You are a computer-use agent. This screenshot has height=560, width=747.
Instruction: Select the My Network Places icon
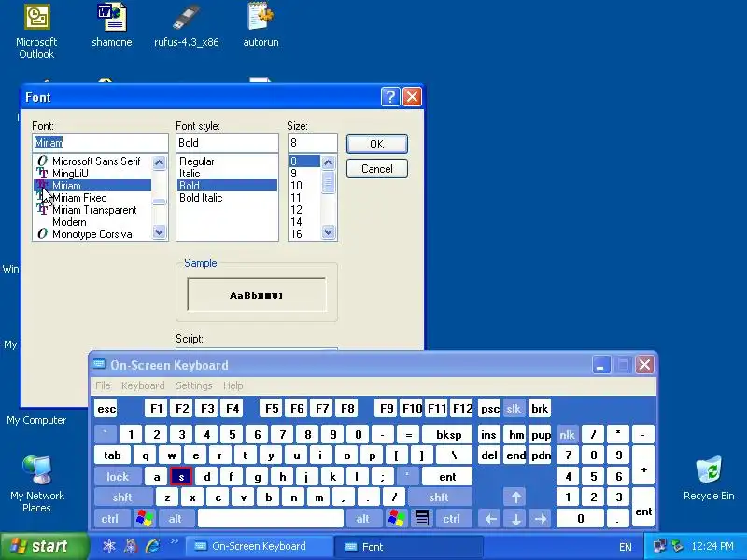(x=37, y=483)
